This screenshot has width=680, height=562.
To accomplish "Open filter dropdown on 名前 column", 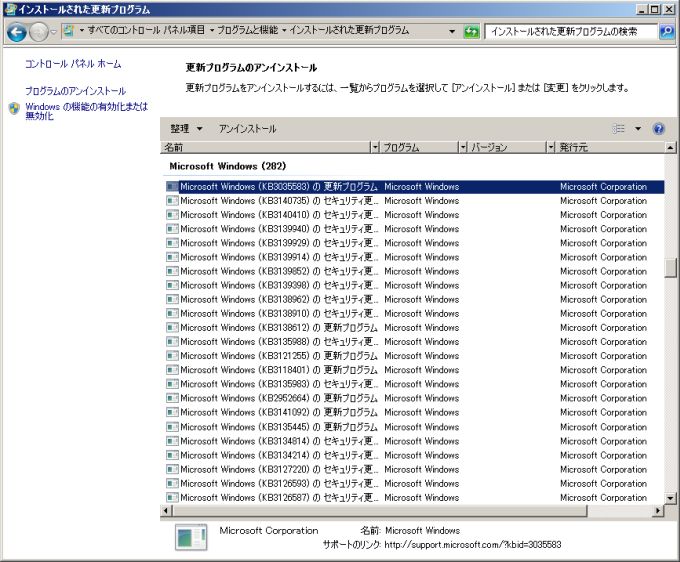I will pyautogui.click(x=375, y=147).
